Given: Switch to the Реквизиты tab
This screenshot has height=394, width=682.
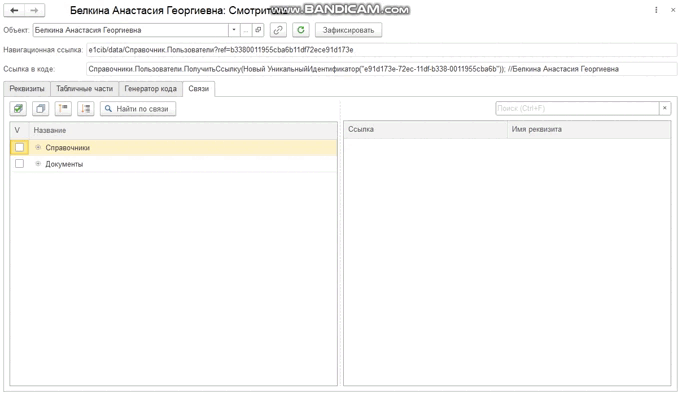Looking at the screenshot, I should point(27,89).
